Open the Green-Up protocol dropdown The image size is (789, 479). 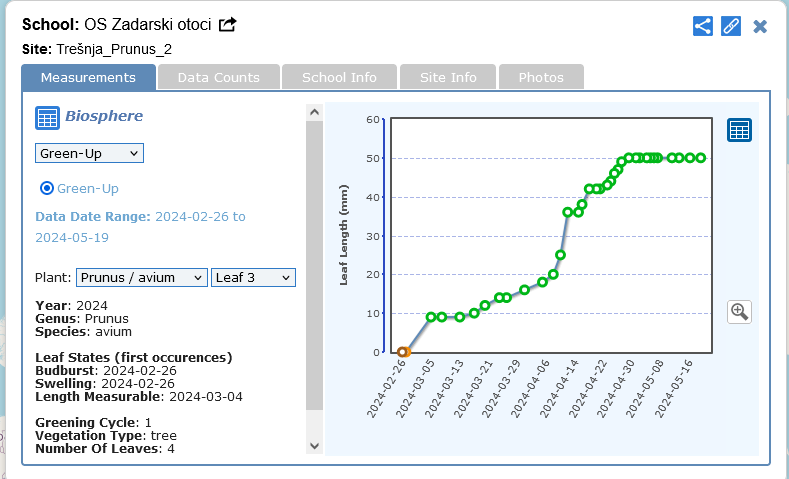click(x=89, y=153)
